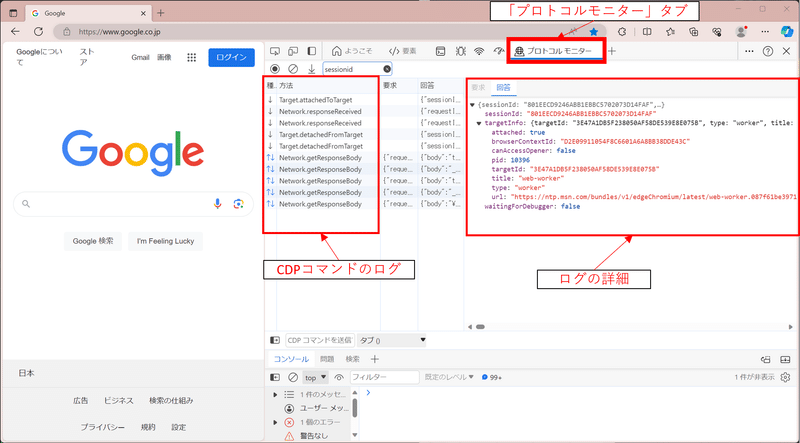Open the Sources bug icon tab
This screenshot has height=443, width=800.
(x=461, y=51)
